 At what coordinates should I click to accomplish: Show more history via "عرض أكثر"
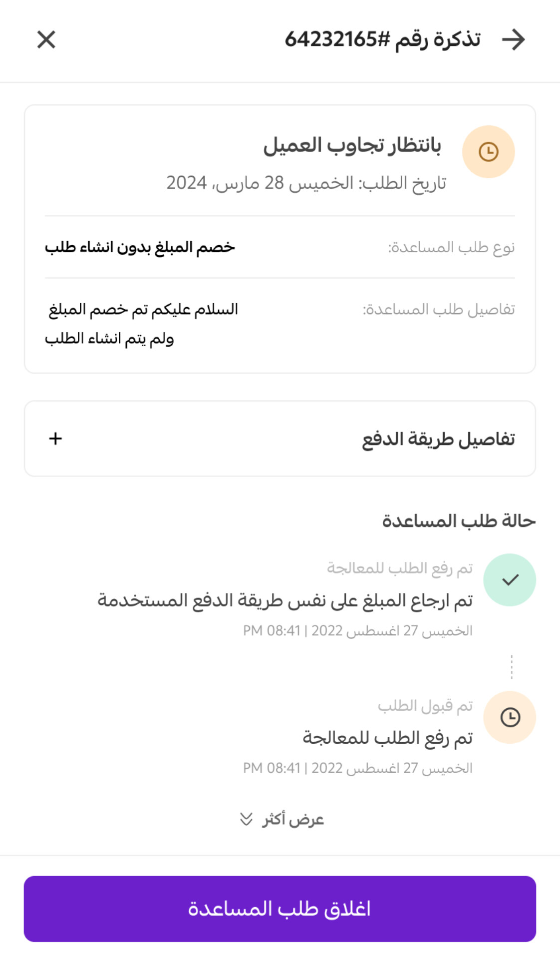point(293,820)
